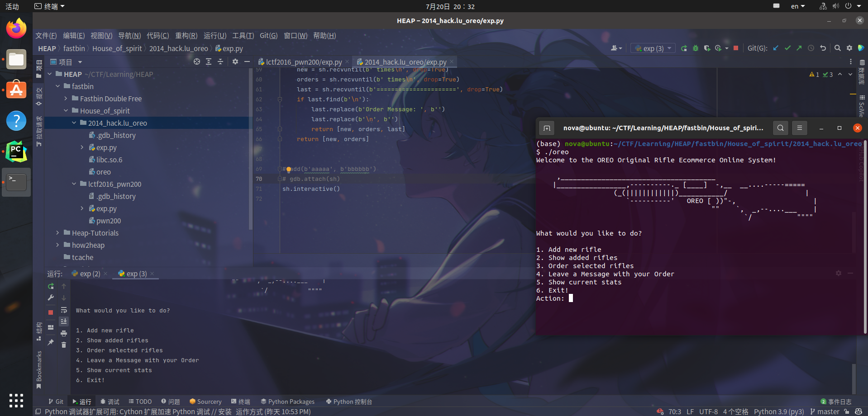
Task: Click the master git branch widget
Action: tap(825, 411)
